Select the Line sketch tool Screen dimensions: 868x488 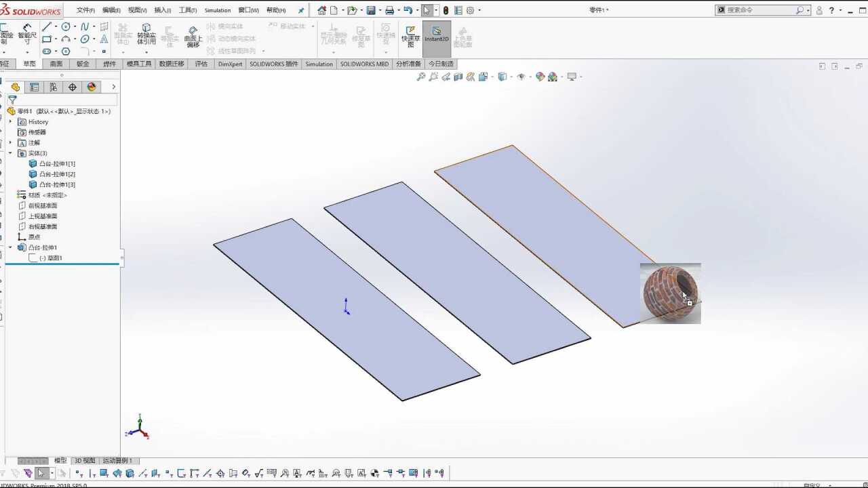tap(47, 26)
